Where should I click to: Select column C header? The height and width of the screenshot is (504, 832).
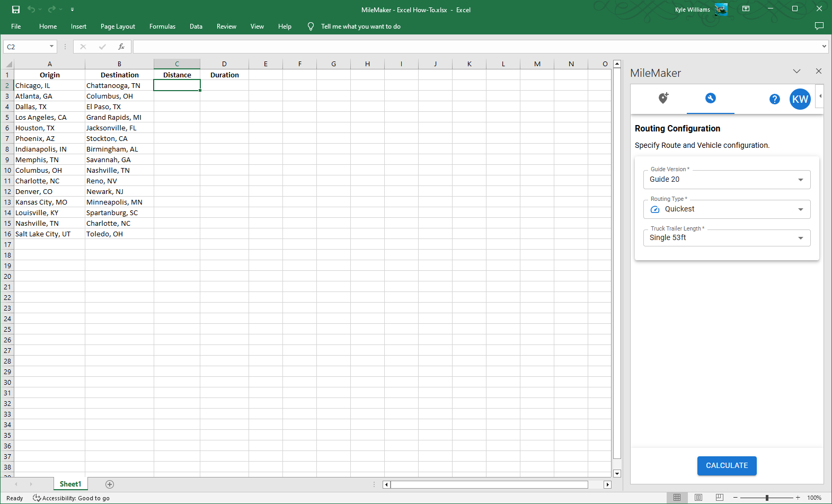(x=177, y=64)
